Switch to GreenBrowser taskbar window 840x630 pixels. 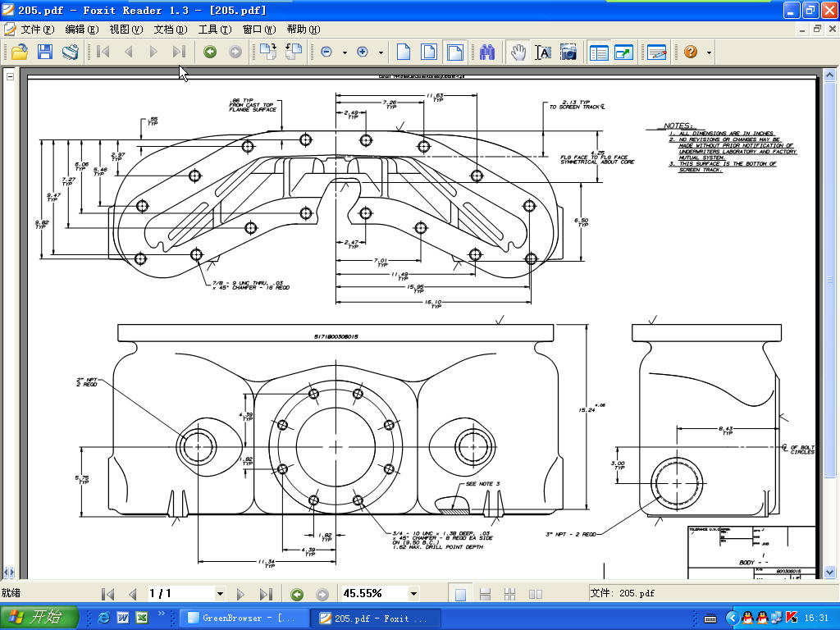pos(244,619)
